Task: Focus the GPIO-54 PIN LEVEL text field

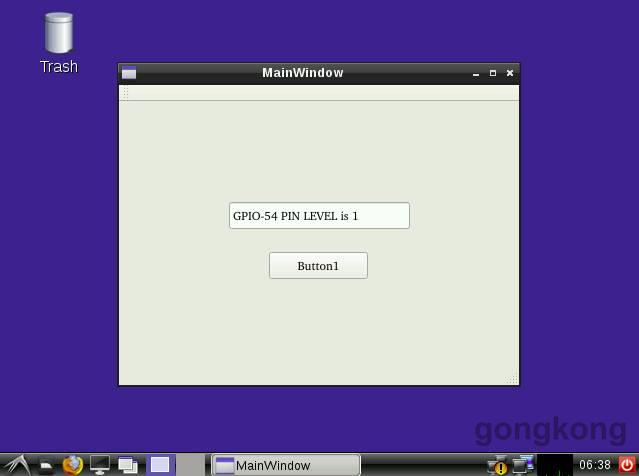Action: [x=319, y=216]
